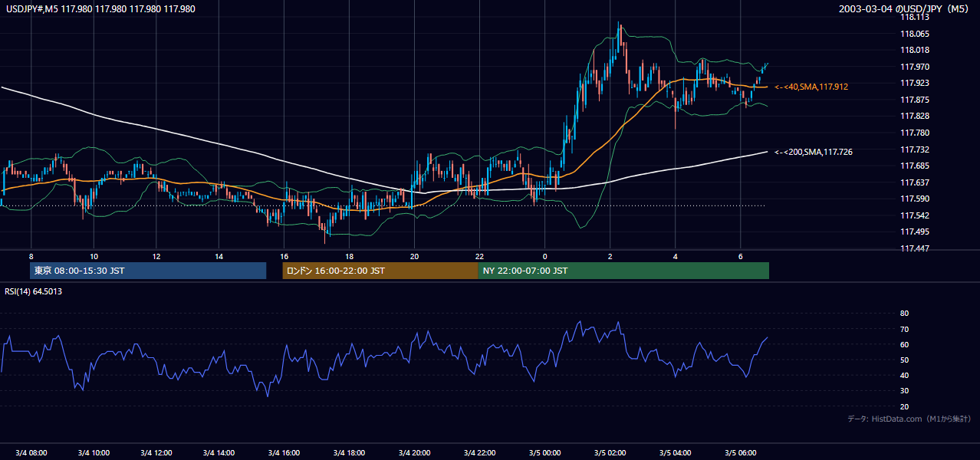Click price axis value 117.495
The width and height of the screenshot is (980, 460).
pos(914,232)
